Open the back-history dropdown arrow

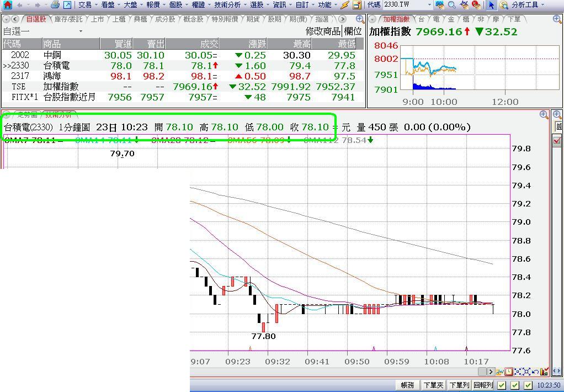tap(28, 5)
